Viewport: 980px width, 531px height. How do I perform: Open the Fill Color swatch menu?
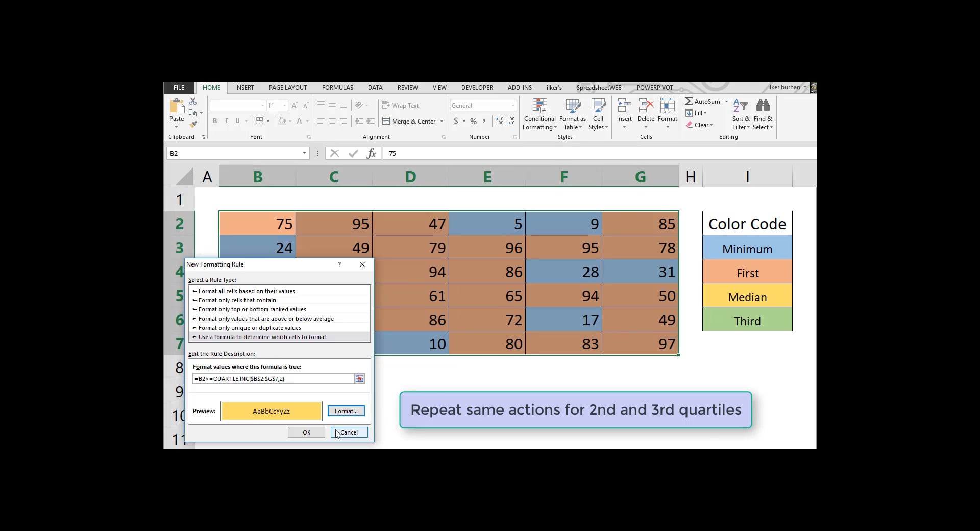click(x=290, y=121)
